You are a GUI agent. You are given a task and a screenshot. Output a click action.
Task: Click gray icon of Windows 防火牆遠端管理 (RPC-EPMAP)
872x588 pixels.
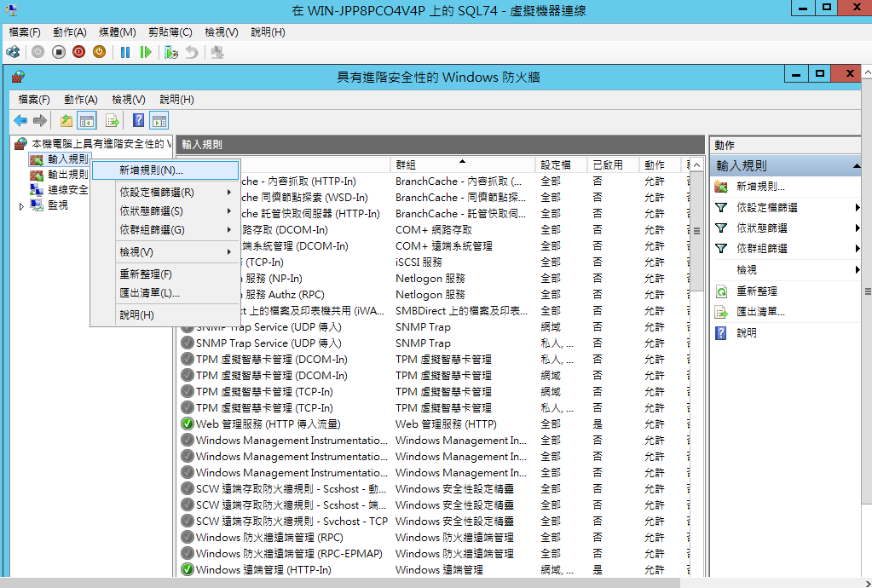pyautogui.click(x=188, y=554)
